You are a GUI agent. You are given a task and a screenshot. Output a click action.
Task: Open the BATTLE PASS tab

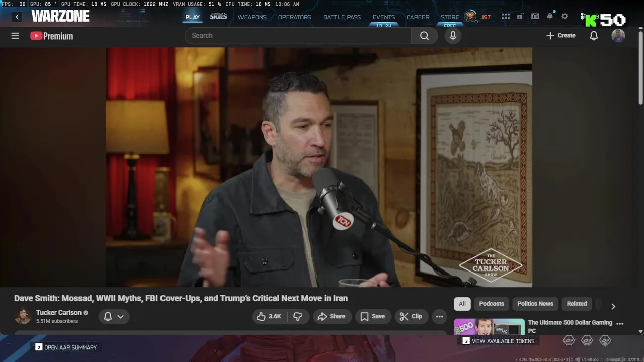click(x=342, y=17)
